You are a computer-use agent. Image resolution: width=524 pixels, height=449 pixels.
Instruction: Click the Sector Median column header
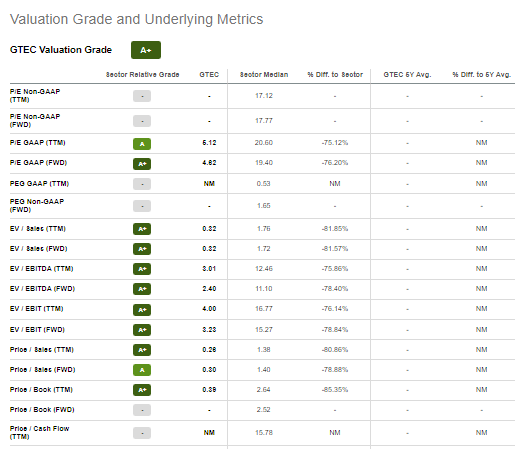pos(264,74)
